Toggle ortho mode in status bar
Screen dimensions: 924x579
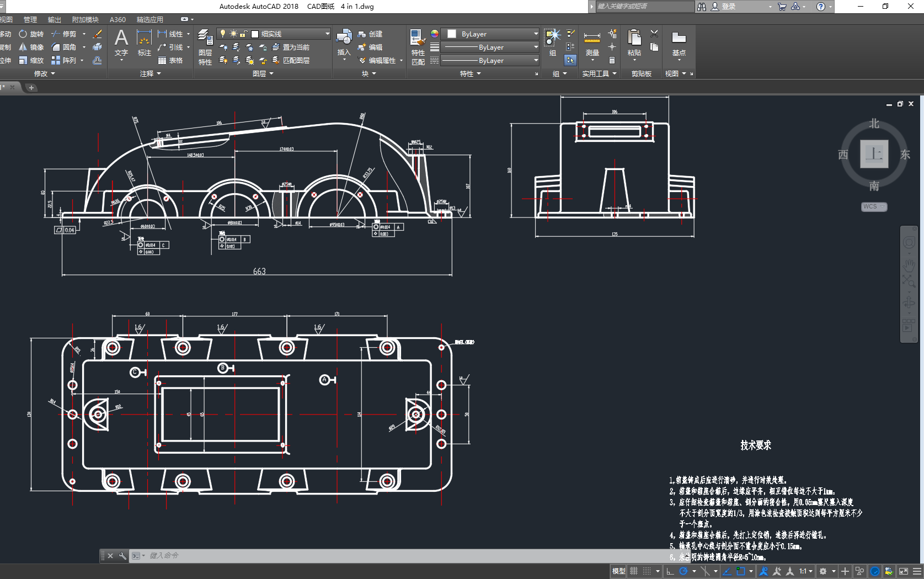click(x=670, y=571)
